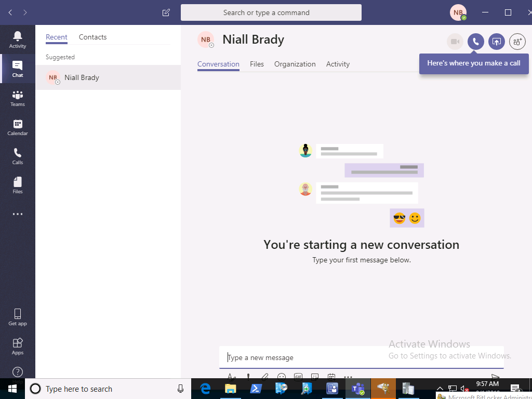Viewport: 532px width, 399px height.
Task: Add people to the conversation
Action: coord(517,42)
